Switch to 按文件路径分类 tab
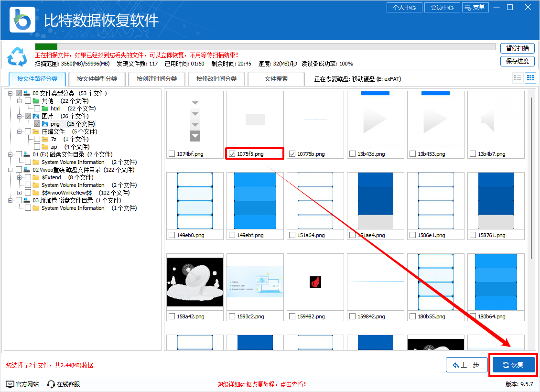Screen dimensions: 540x392 coord(37,79)
